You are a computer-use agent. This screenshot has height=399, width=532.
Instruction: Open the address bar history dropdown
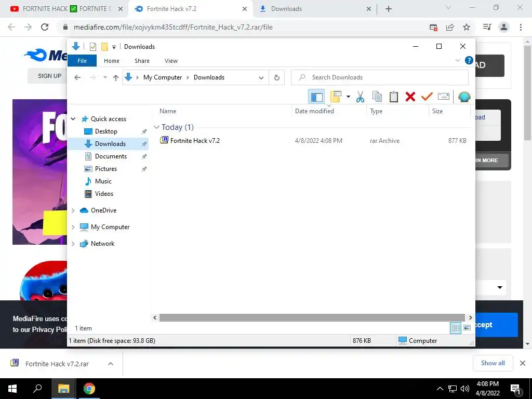[261, 78]
